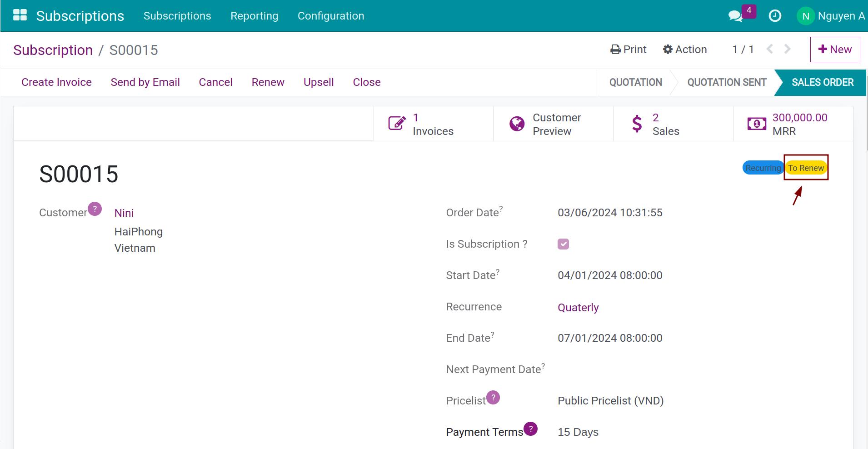This screenshot has height=449, width=868.
Task: Click the Vietnam address text
Action: [135, 248]
